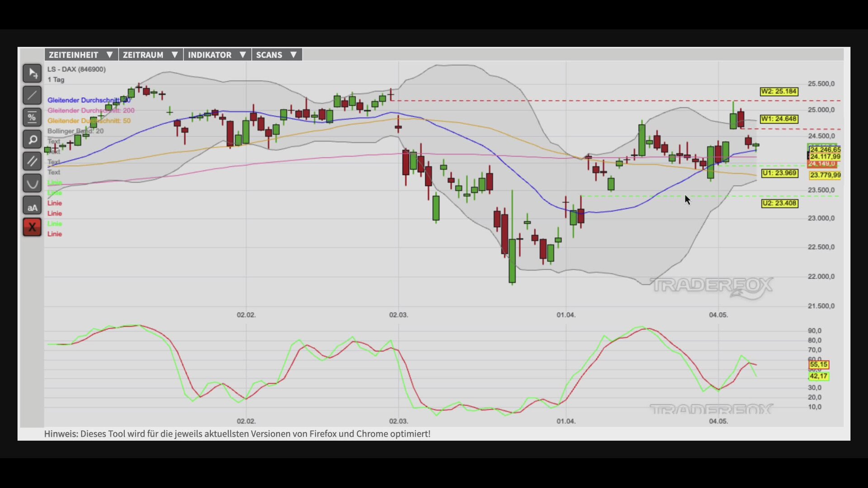The width and height of the screenshot is (868, 488).
Task: Select Bollinger Band: 20 legend entry
Action: pos(75,131)
